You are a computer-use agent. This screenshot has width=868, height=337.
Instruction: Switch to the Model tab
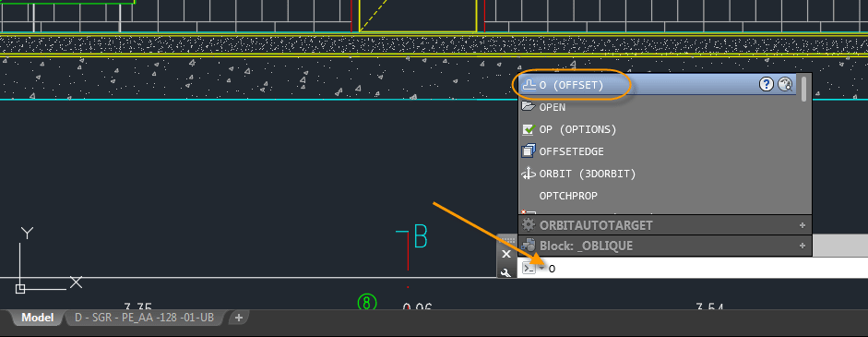tap(37, 318)
